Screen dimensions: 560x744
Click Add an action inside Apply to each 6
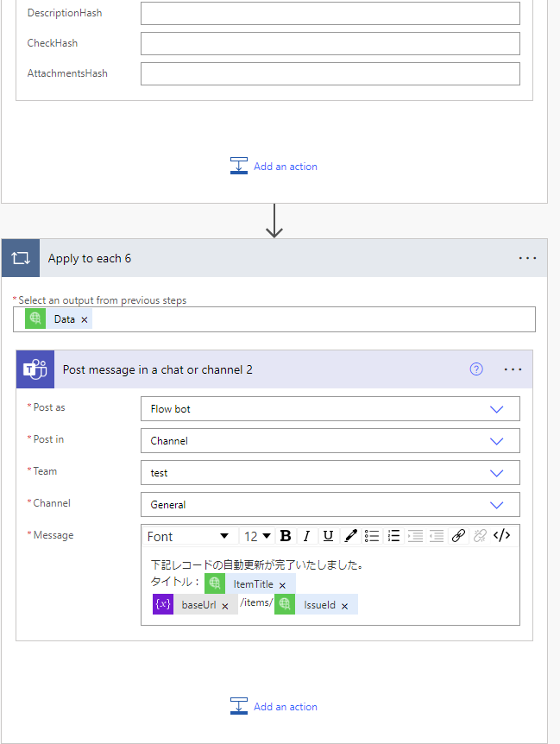(x=274, y=707)
